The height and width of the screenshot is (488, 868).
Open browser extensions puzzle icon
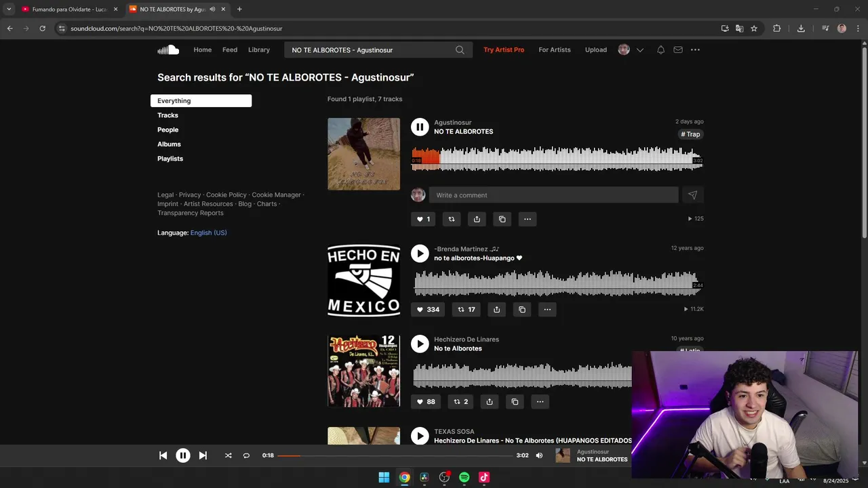point(777,28)
